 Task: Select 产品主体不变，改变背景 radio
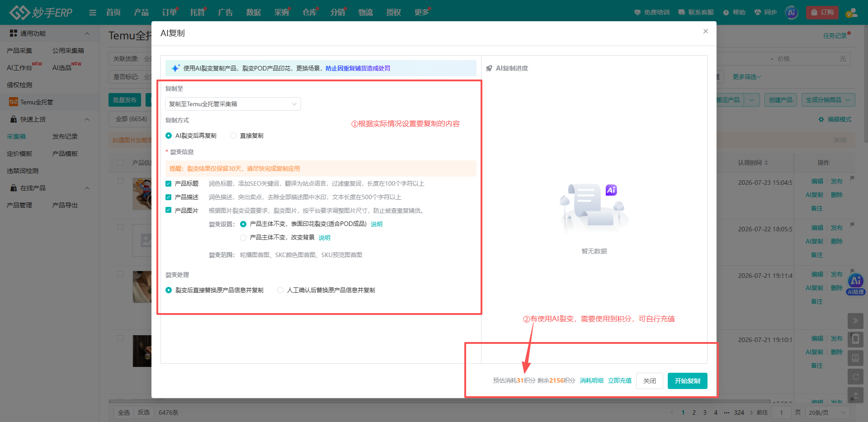point(243,238)
